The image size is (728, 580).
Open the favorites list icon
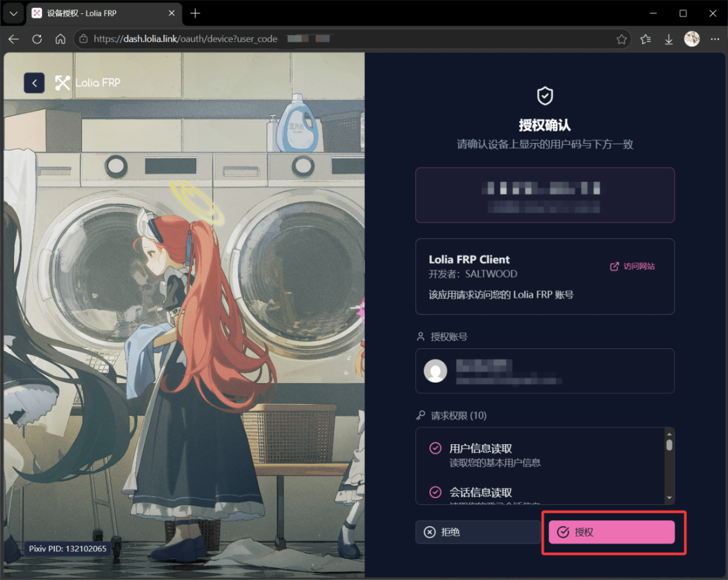[x=646, y=39]
